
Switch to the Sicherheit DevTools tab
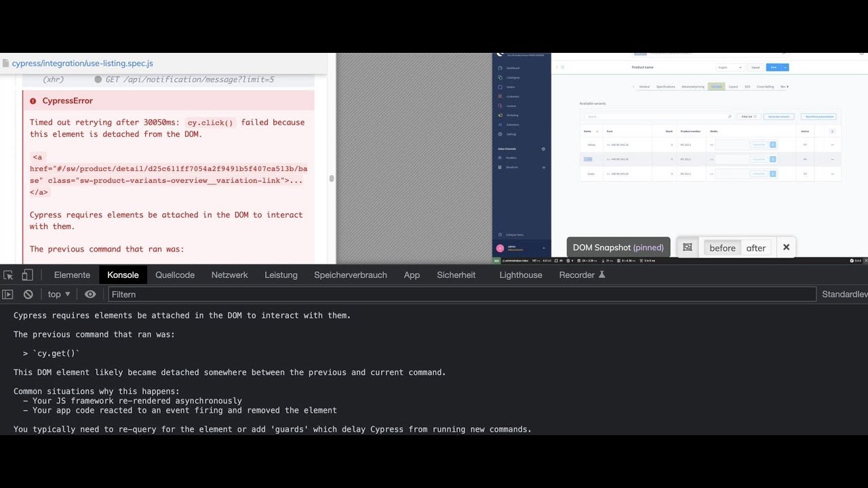click(x=456, y=275)
